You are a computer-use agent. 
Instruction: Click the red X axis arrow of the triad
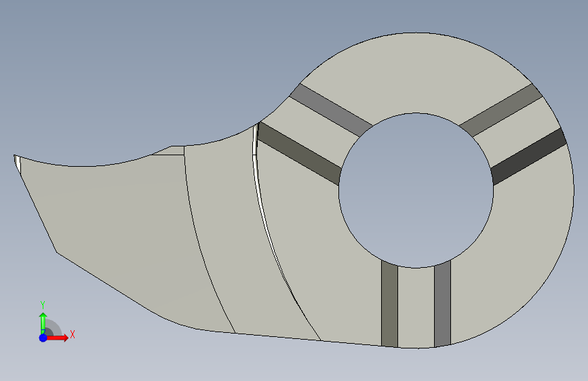pyautogui.click(x=58, y=338)
